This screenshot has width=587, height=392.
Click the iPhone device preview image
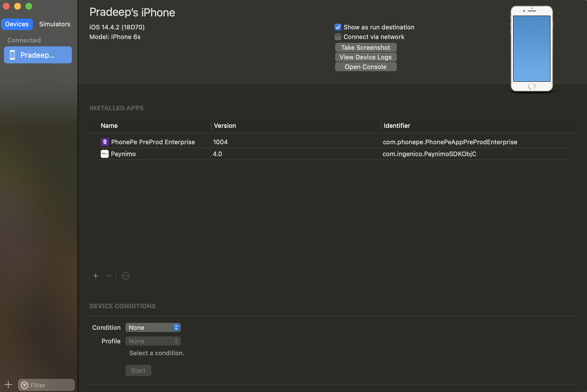532,49
